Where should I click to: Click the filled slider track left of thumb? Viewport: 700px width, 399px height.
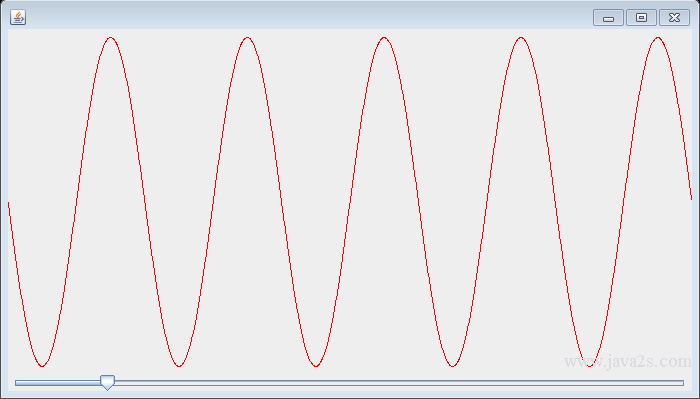click(58, 383)
